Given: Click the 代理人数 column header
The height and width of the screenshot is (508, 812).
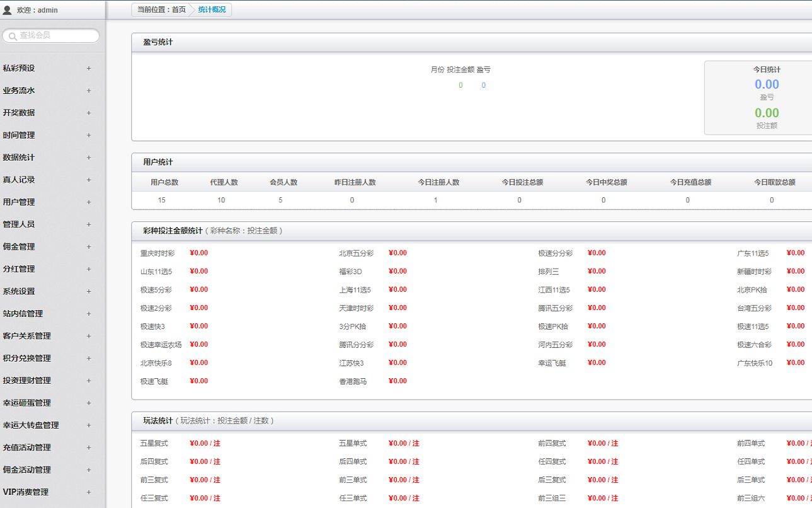Looking at the screenshot, I should [224, 182].
